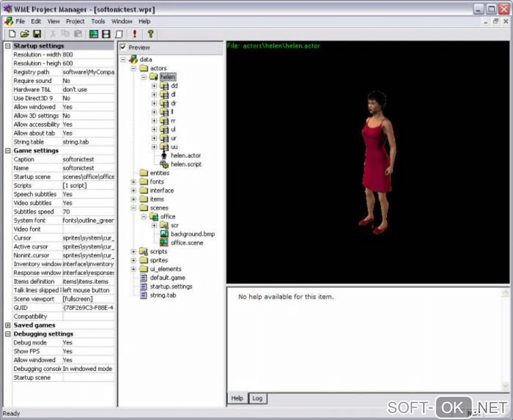The height and width of the screenshot is (420, 513).
Task: Click the Debug mode Yes value
Action: pos(89,343)
